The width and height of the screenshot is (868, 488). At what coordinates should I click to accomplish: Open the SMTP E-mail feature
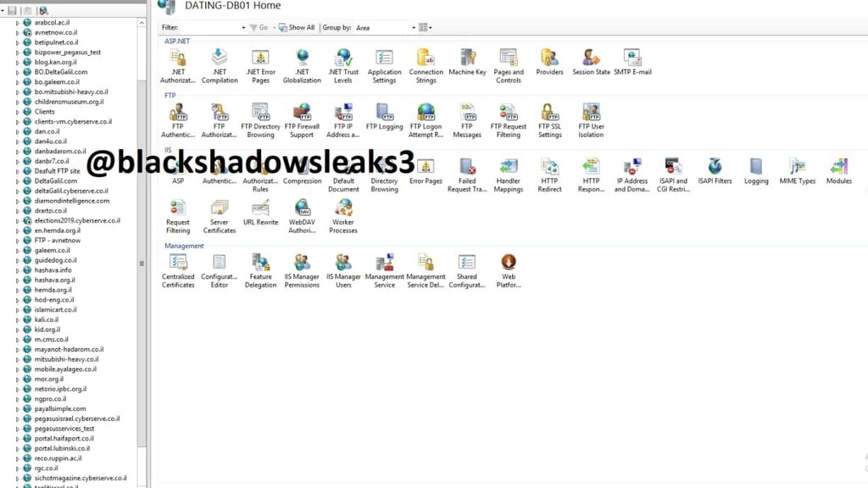click(x=632, y=58)
